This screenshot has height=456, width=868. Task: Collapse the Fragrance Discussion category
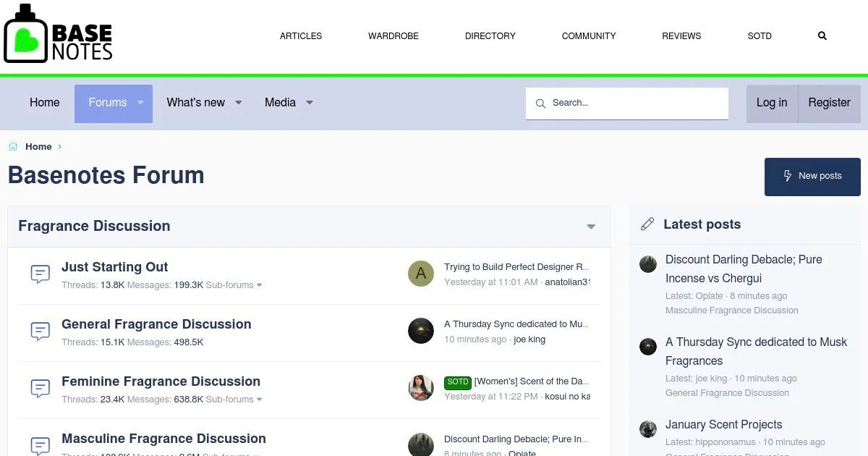coord(591,227)
